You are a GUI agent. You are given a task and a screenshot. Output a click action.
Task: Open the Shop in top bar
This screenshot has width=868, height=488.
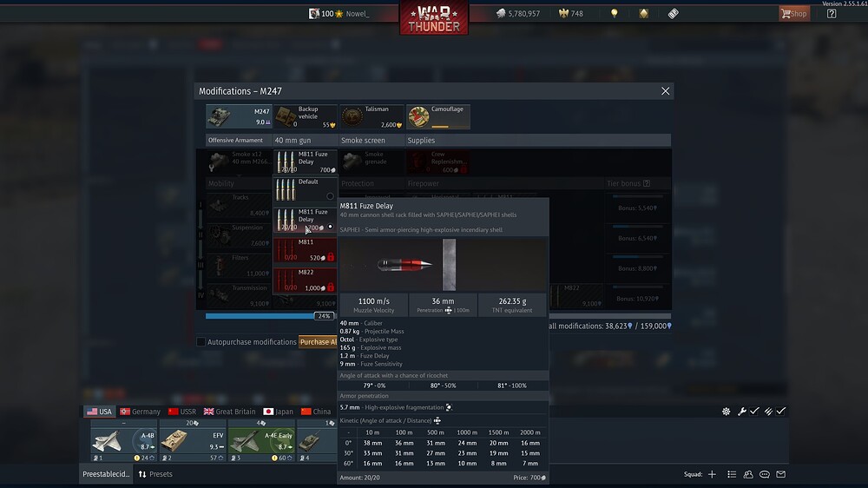[x=794, y=13]
